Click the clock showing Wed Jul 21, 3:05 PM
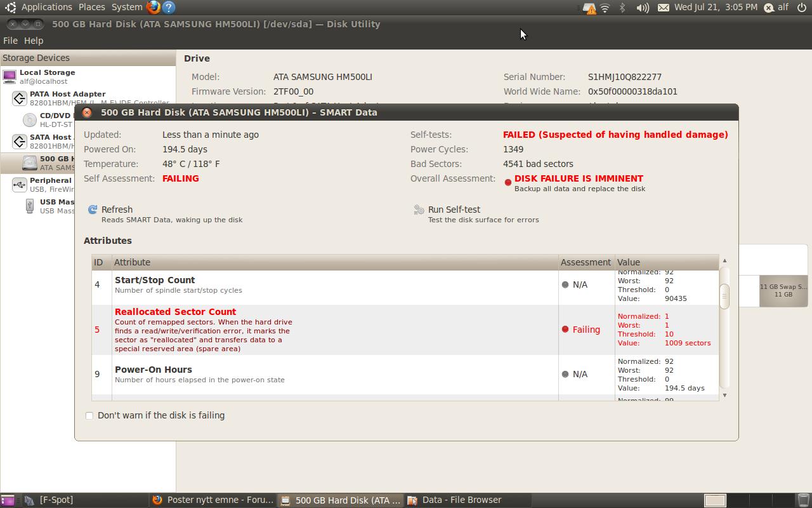The height and width of the screenshot is (508, 812). pyautogui.click(x=716, y=7)
